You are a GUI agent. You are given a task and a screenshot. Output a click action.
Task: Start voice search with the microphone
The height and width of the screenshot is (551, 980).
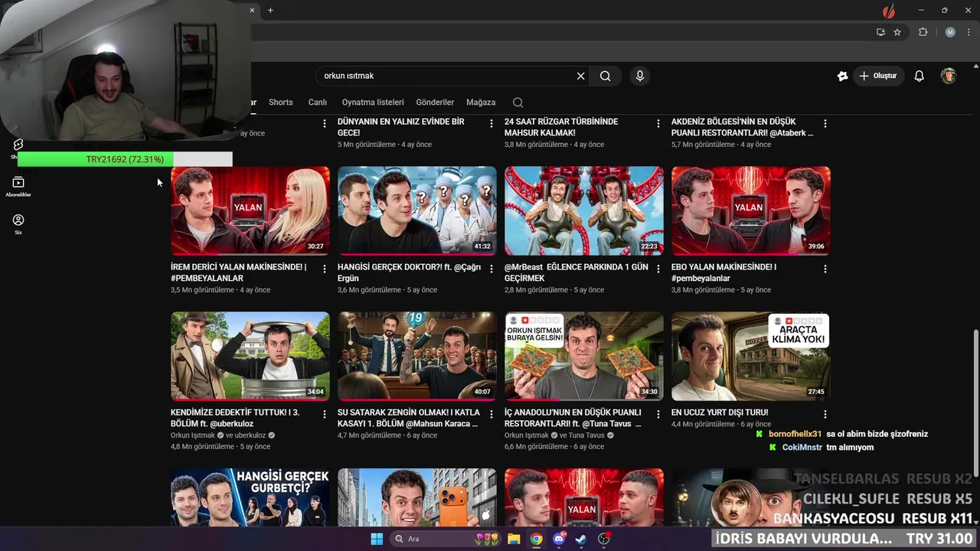[640, 76]
